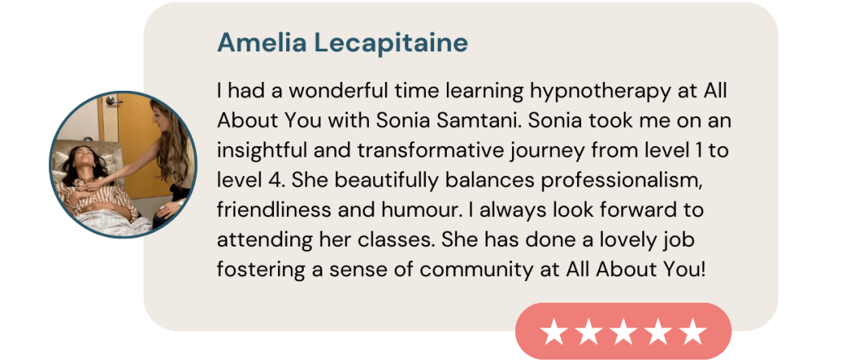Click the first star in the rating

click(554, 332)
